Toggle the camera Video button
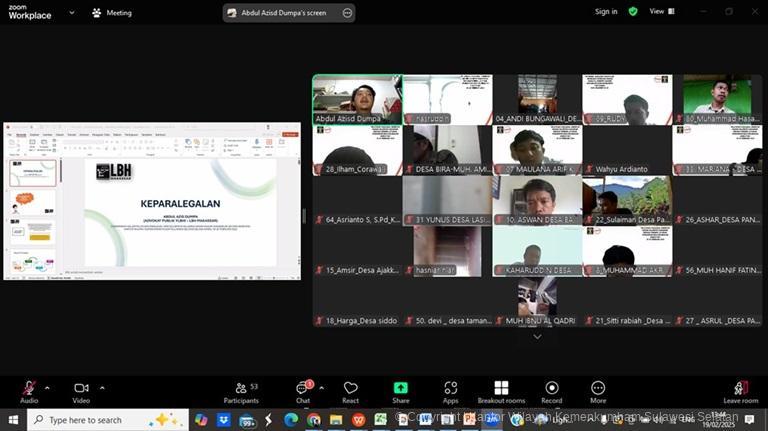The image size is (768, 431). point(81,390)
